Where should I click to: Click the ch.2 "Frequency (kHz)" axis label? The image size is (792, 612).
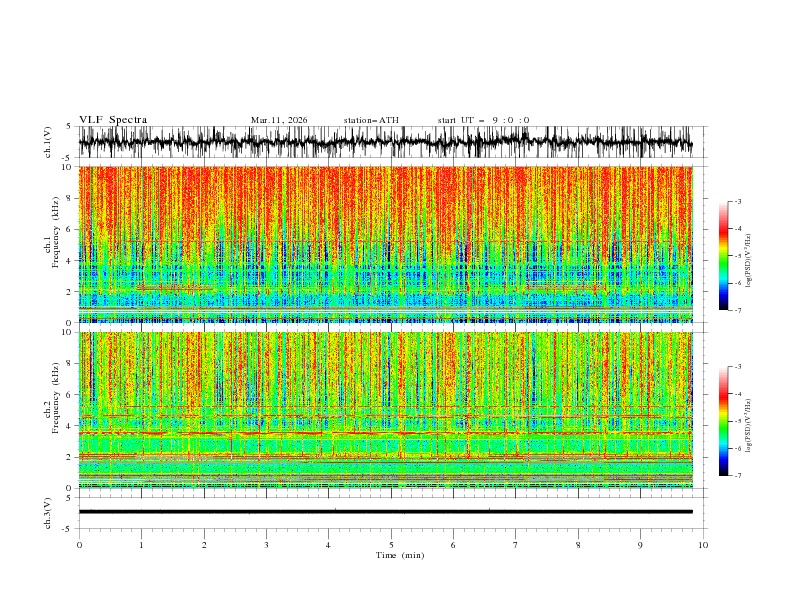[56, 398]
